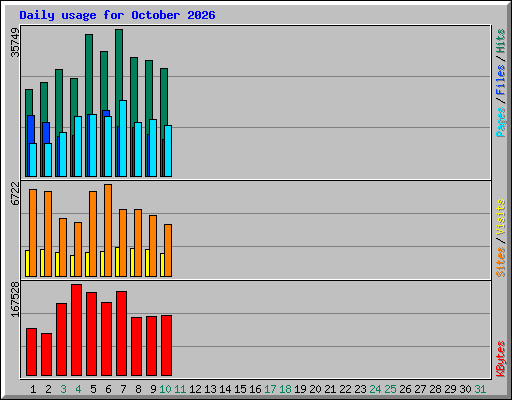Click the 35749 hits axis value
The width and height of the screenshot is (512, 400).
pos(15,42)
